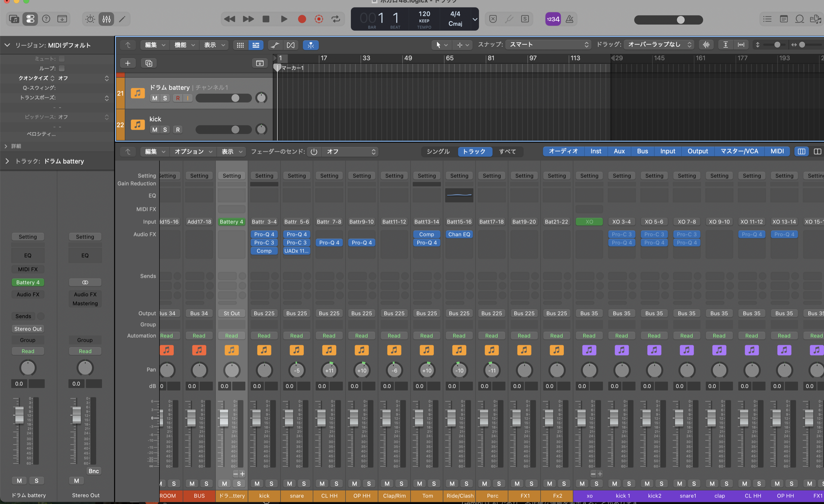Solo the snare channel strip
Image resolution: width=824 pixels, height=504 pixels.
point(304,483)
